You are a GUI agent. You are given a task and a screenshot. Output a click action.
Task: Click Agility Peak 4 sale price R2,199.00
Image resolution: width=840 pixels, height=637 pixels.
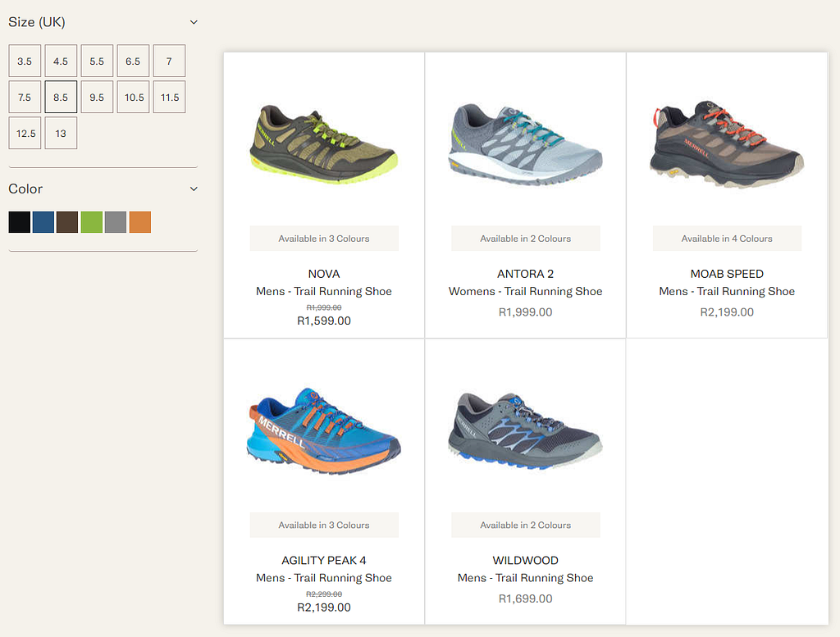[323, 607]
